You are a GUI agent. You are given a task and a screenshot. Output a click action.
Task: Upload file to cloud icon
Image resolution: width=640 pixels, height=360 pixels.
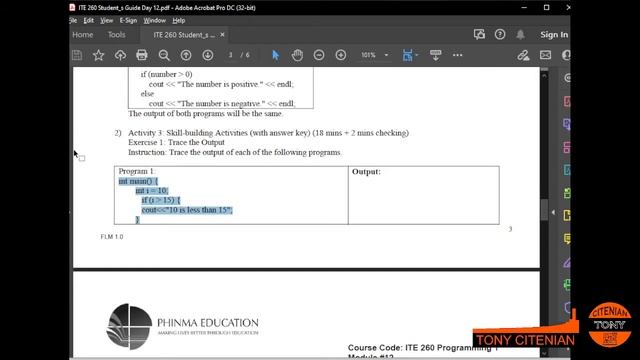(x=120, y=55)
